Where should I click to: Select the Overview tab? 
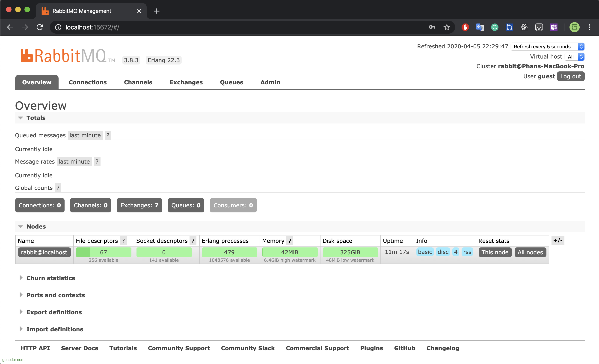37,82
